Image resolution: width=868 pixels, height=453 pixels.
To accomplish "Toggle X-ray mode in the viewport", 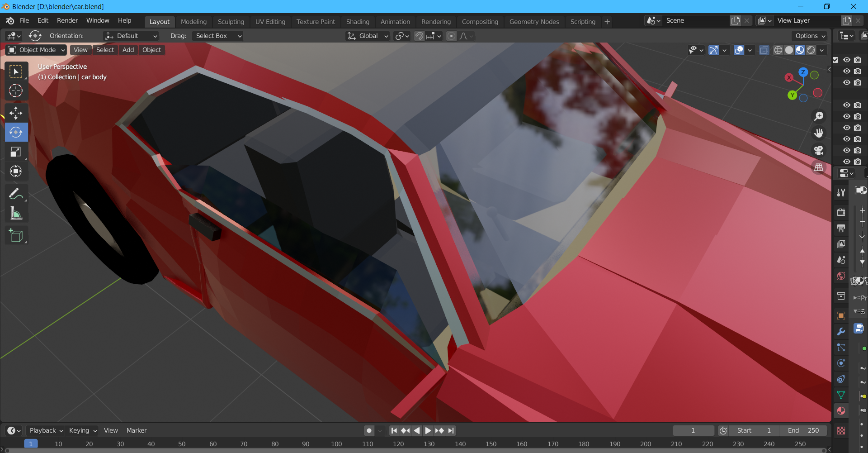I will (x=764, y=50).
